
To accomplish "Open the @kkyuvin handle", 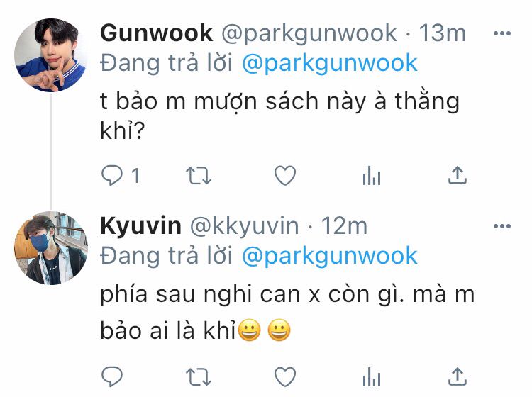I will (244, 226).
